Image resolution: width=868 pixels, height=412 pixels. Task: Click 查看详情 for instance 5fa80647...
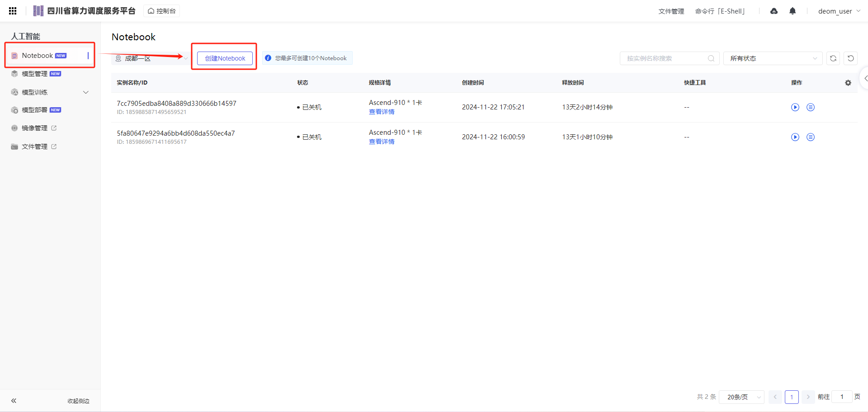pos(382,142)
